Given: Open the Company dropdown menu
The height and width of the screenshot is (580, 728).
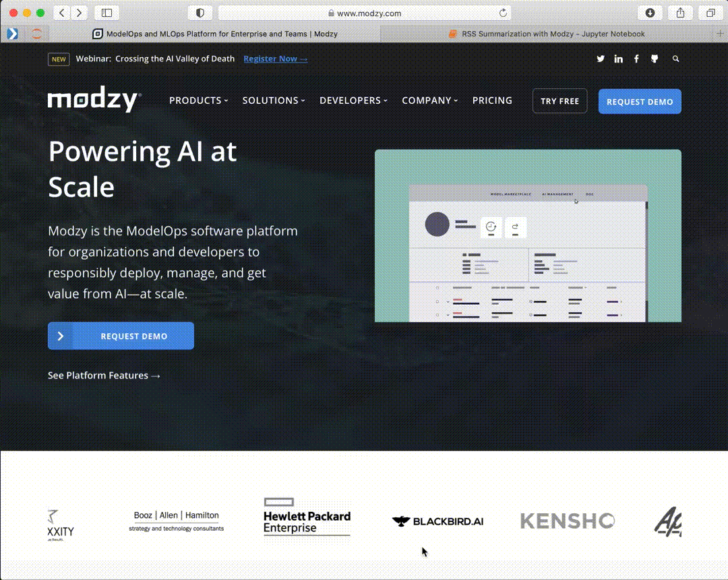Looking at the screenshot, I should 429,100.
